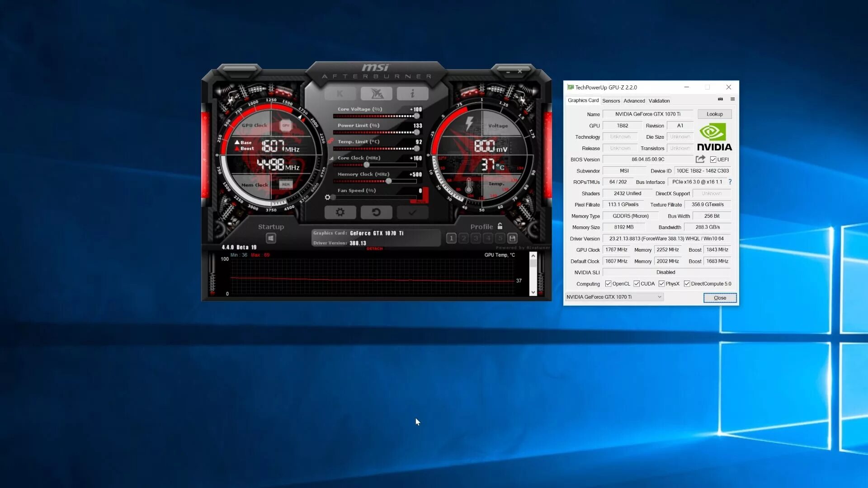Viewport: 868px width, 488px height.
Task: Open the GPU-Z screenshot camera icon
Action: [720, 99]
